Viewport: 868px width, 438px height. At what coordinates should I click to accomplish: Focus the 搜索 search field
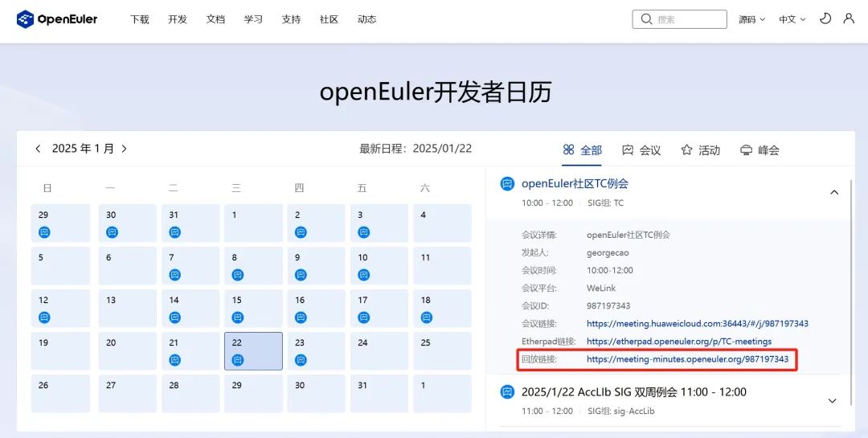click(x=679, y=19)
